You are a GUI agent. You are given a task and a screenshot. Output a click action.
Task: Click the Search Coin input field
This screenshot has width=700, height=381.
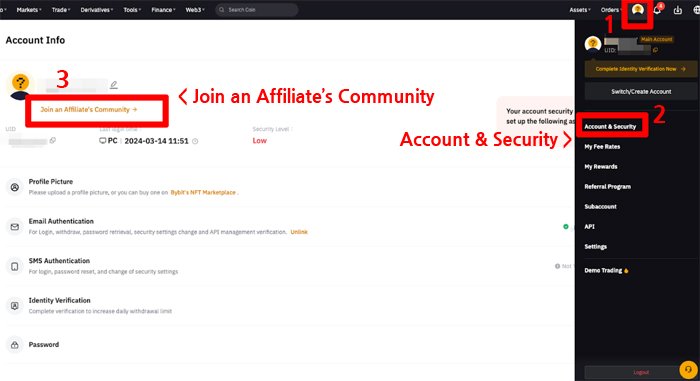257,9
